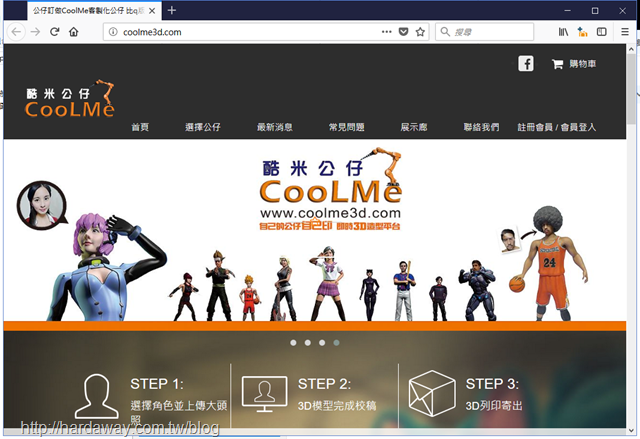Click scrollbar down arrow at bottom

tap(631, 430)
